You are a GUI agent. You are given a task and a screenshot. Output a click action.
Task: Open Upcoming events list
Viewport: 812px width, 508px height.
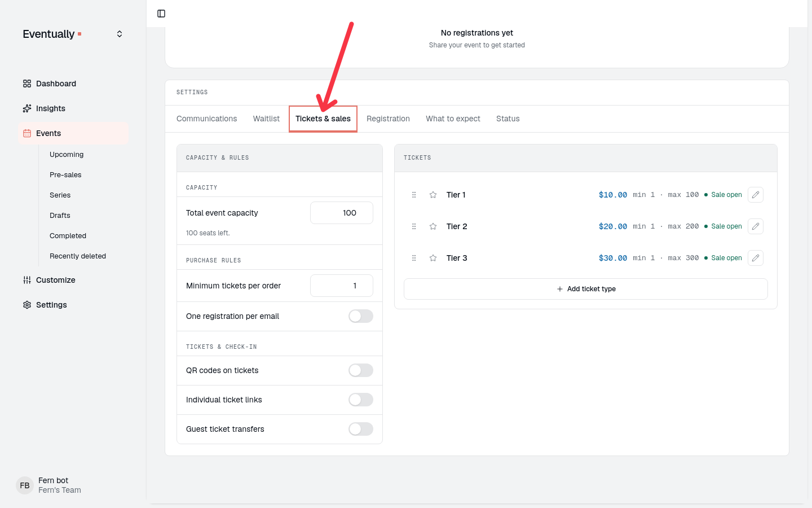coord(67,155)
